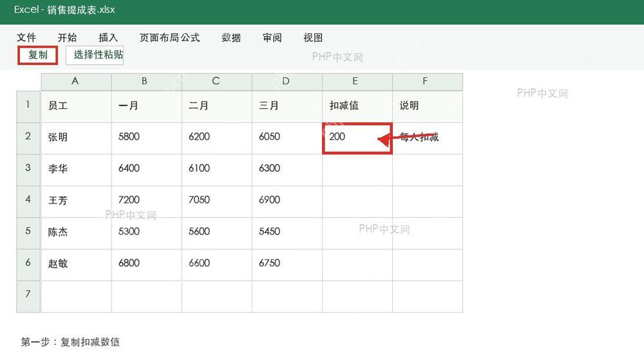The height and width of the screenshot is (363, 644).
Task: Select cell with value 6300
Action: [x=287, y=169]
